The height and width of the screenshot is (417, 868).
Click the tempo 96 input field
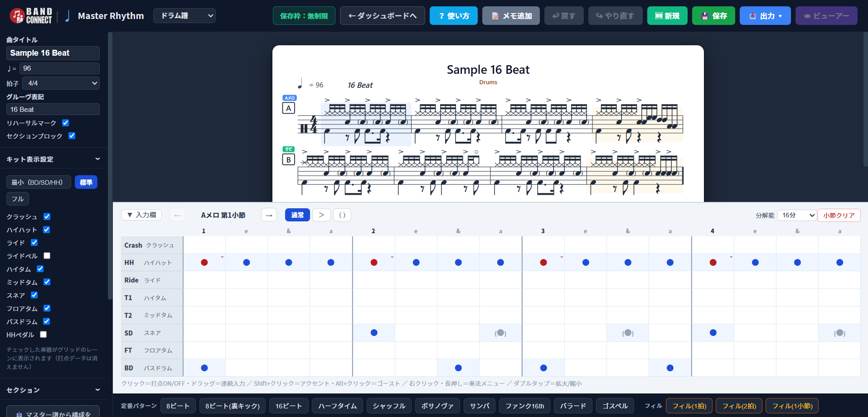59,68
